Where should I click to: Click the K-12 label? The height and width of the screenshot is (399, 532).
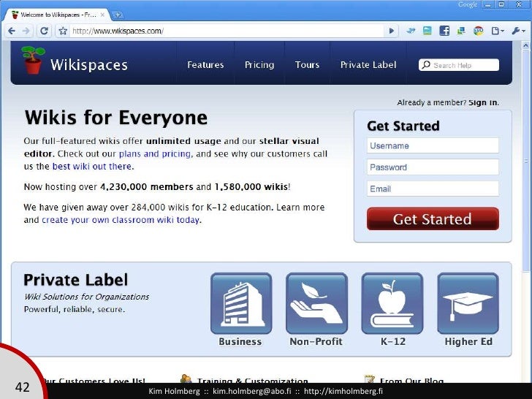(393, 341)
